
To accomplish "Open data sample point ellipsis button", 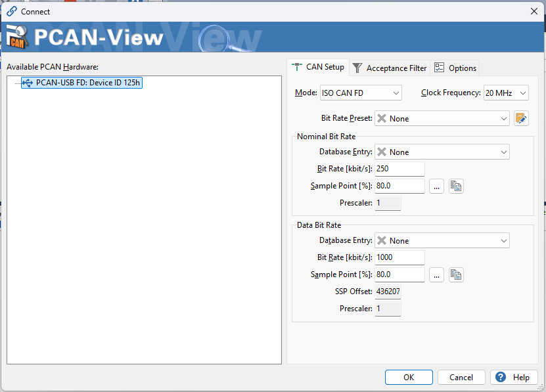I will (x=436, y=275).
